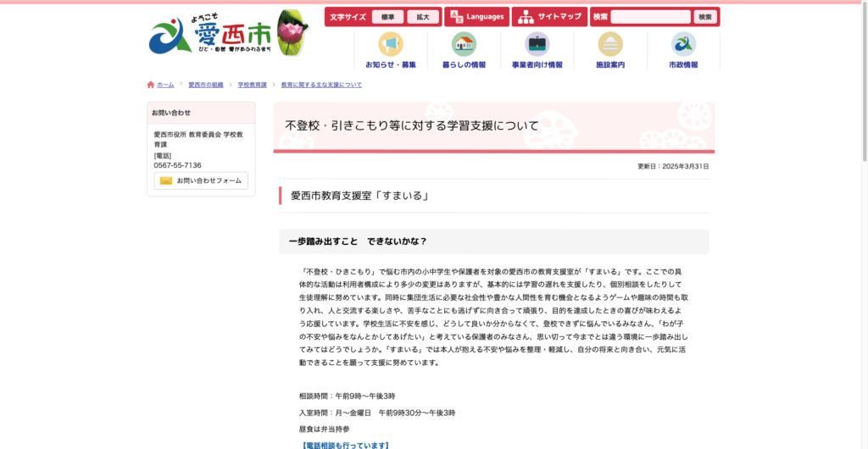This screenshot has height=449, width=868.
Task: Click the sitemap tree icon
Action: 526,17
